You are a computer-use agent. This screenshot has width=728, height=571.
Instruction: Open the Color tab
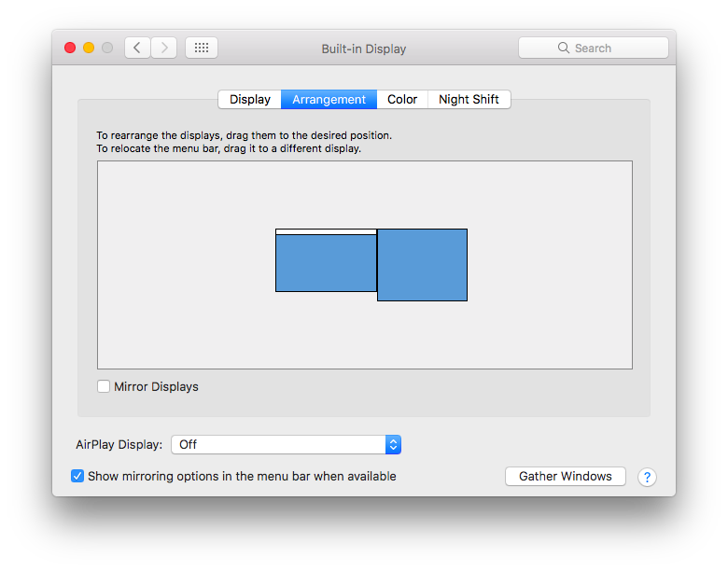pyautogui.click(x=402, y=99)
